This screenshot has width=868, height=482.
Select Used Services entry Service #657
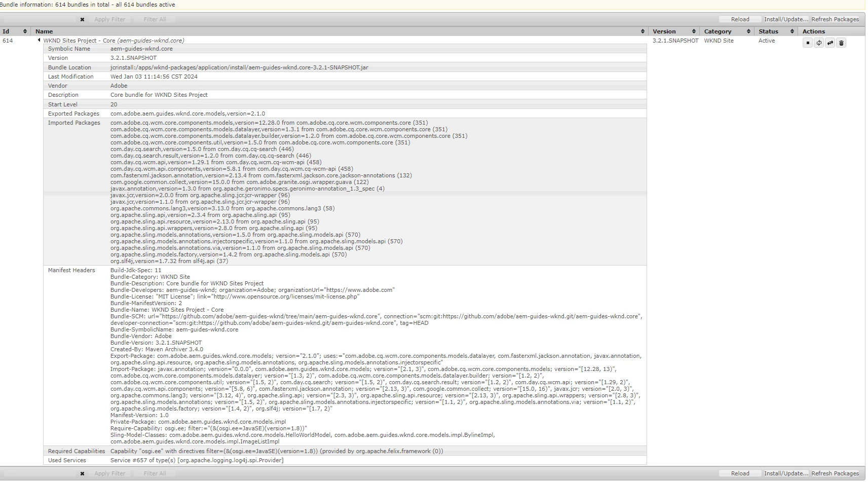click(x=197, y=460)
